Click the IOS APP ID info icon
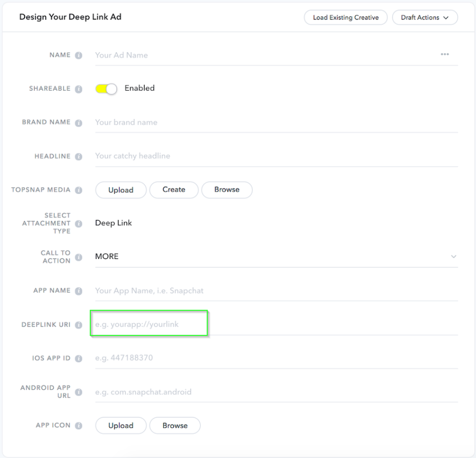The height and width of the screenshot is (458, 476). (78, 359)
